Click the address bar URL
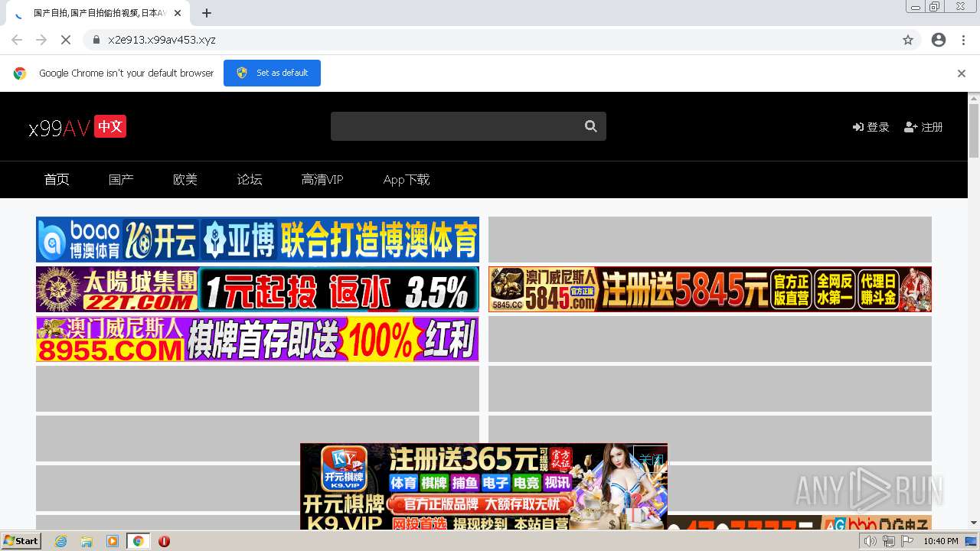 [162, 40]
